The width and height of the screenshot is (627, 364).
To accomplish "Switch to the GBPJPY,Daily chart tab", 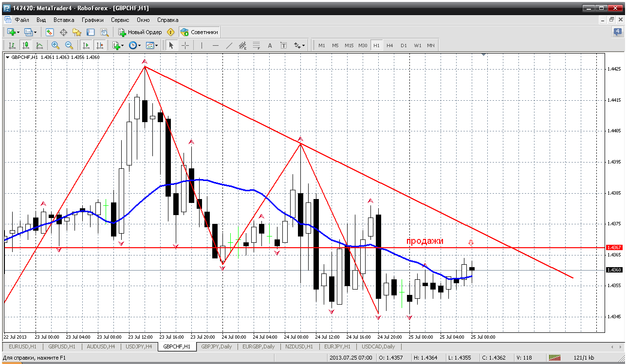I will [x=217, y=346].
